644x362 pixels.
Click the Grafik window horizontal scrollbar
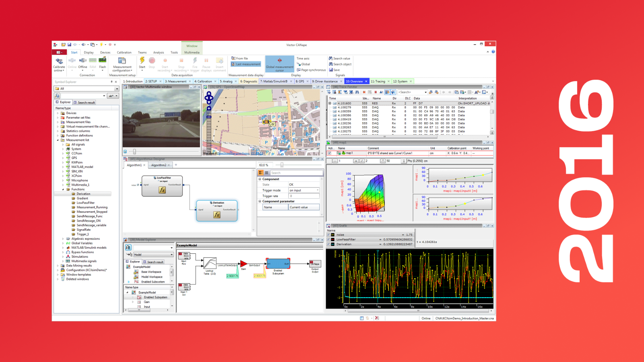coord(418,311)
